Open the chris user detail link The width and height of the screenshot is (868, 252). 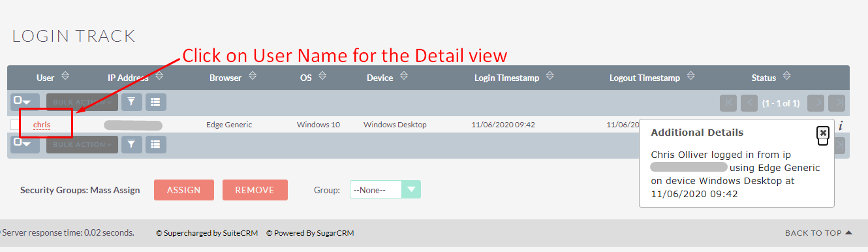point(42,125)
